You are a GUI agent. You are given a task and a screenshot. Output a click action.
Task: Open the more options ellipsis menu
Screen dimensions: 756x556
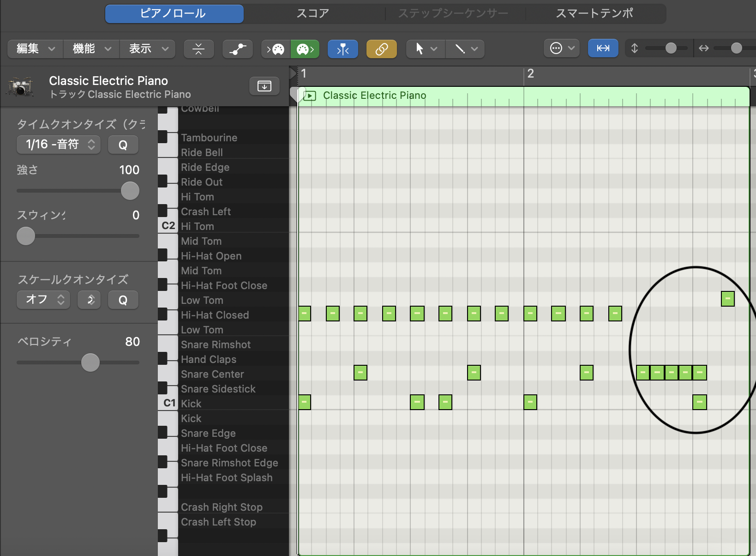click(x=562, y=48)
